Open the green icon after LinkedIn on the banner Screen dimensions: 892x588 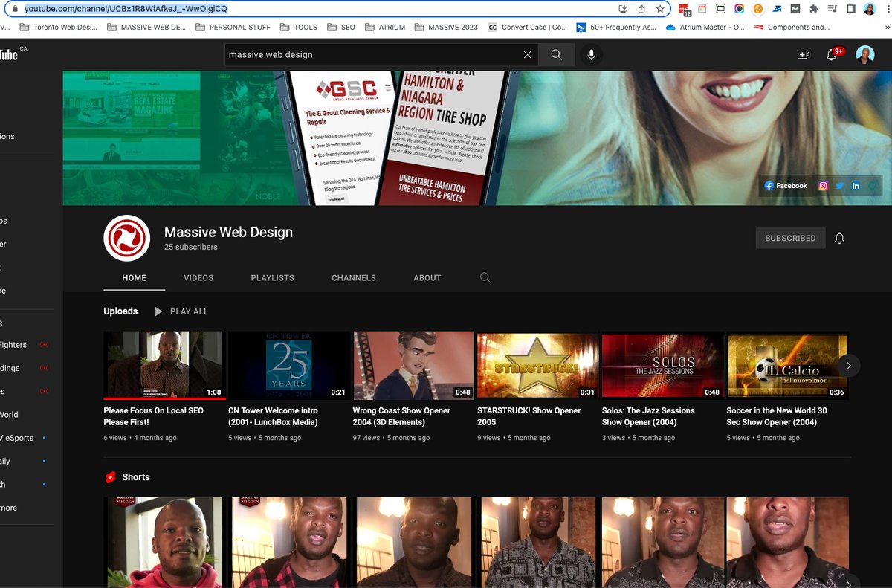[872, 186]
